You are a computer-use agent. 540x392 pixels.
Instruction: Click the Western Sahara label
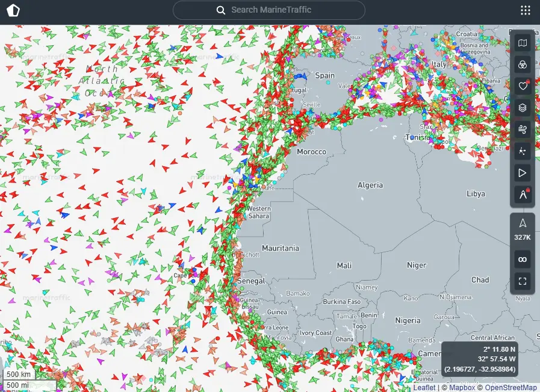pyautogui.click(x=259, y=212)
